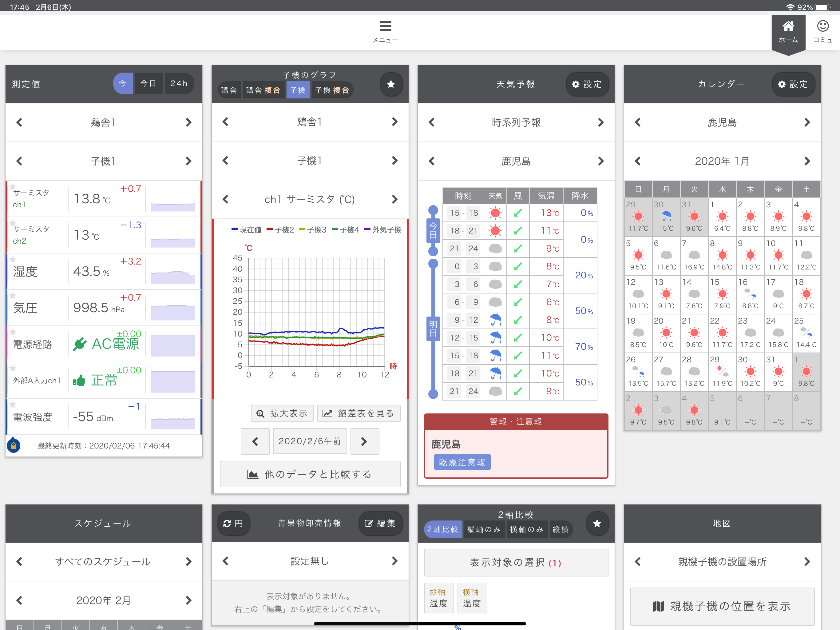The height and width of the screenshot is (630, 840).
Task: Tap the star beside the thermistor ch1 row
Action: click(x=13, y=186)
